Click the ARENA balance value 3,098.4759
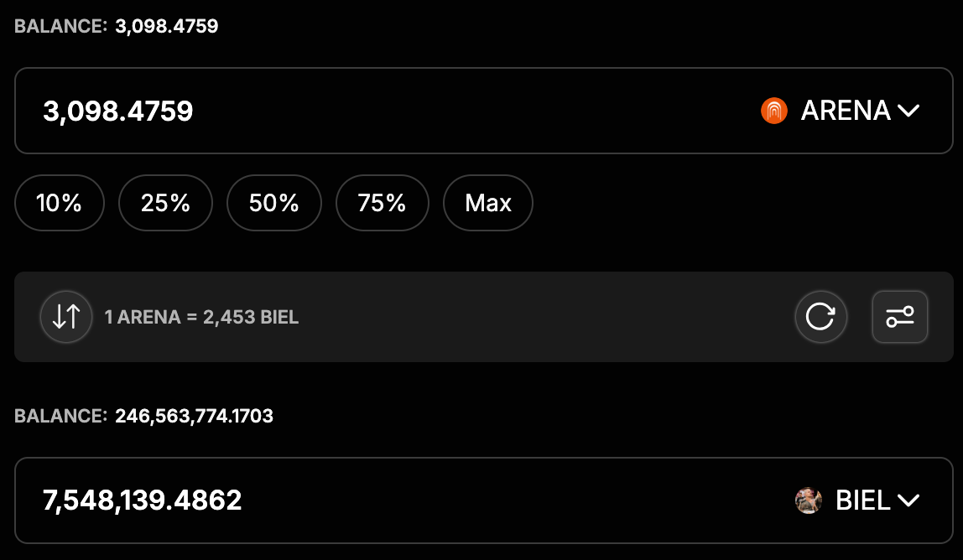The image size is (963, 560). [166, 26]
